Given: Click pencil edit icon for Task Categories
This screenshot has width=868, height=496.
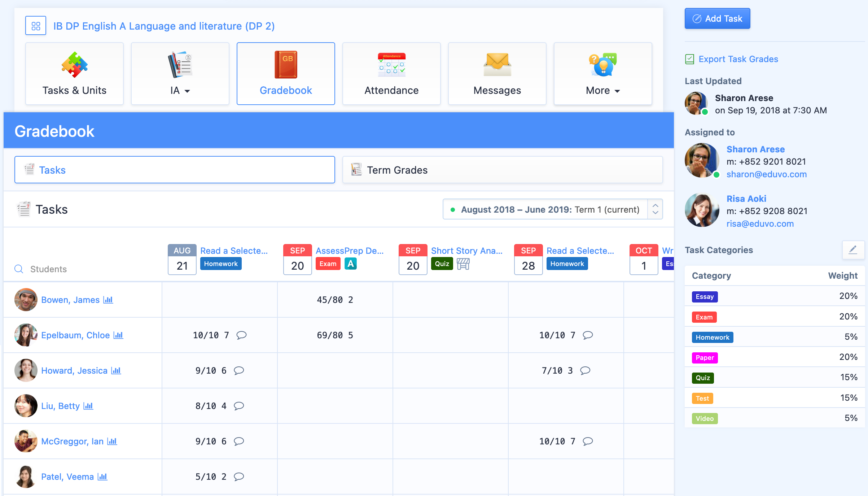Looking at the screenshot, I should pyautogui.click(x=853, y=250).
